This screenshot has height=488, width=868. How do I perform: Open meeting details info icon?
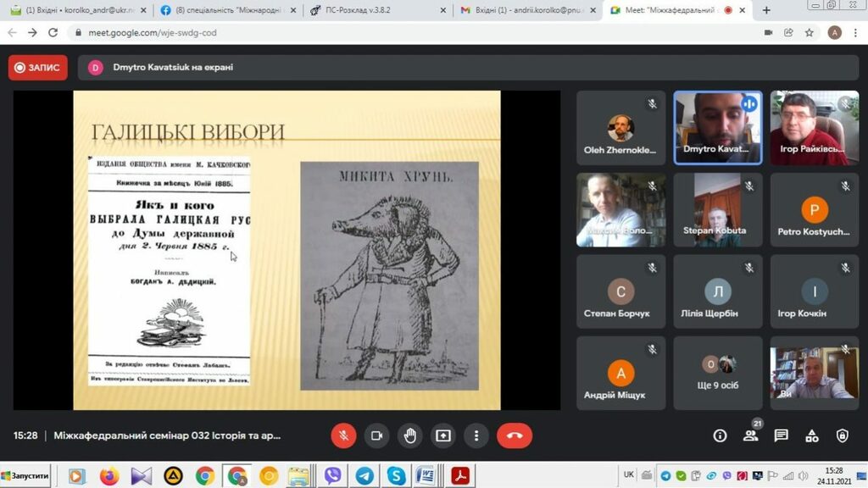coord(720,435)
